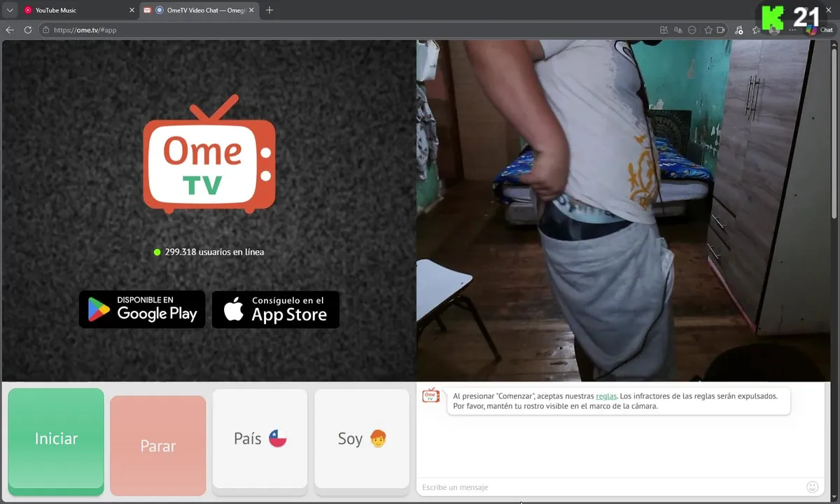840x504 pixels.
Task: Open the media playback music icon
Action: click(x=739, y=30)
